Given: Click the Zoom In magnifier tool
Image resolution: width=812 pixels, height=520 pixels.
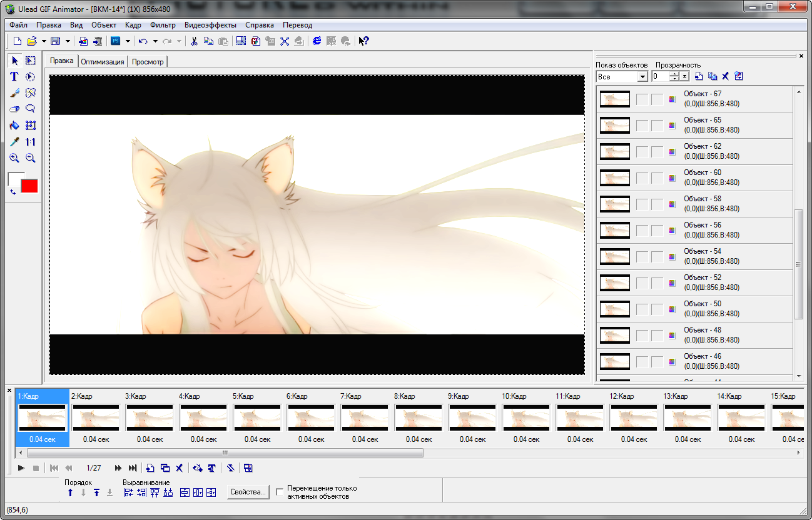Looking at the screenshot, I should point(15,158).
